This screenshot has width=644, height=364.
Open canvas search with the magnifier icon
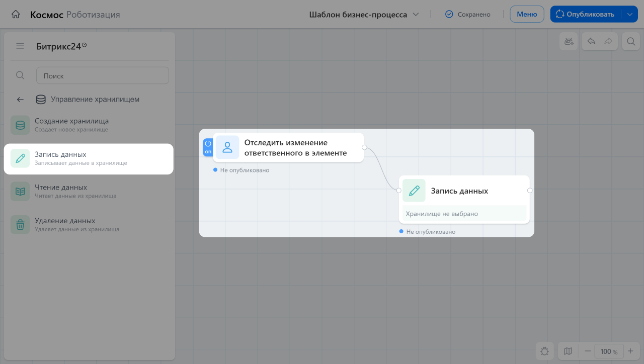630,41
